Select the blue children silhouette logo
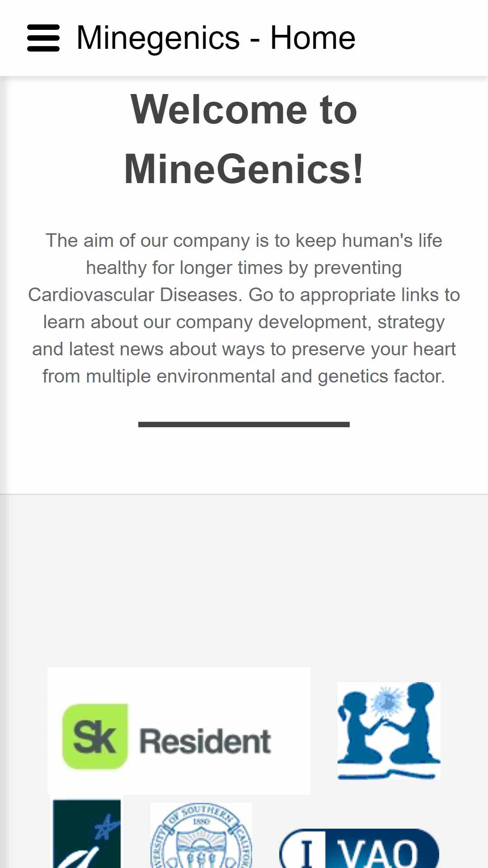This screenshot has height=868, width=488. click(x=389, y=731)
